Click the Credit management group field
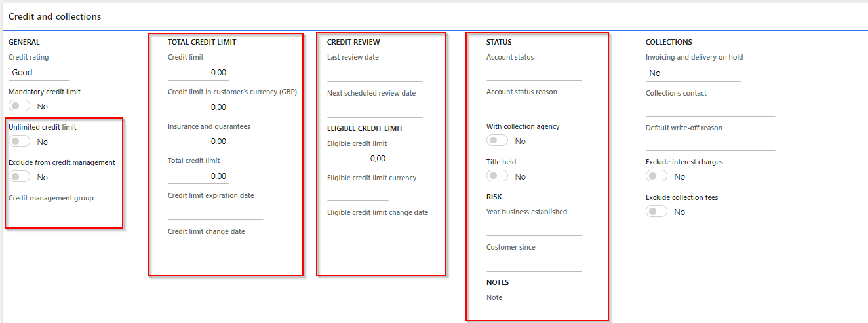The height and width of the screenshot is (323, 868). coord(56,214)
